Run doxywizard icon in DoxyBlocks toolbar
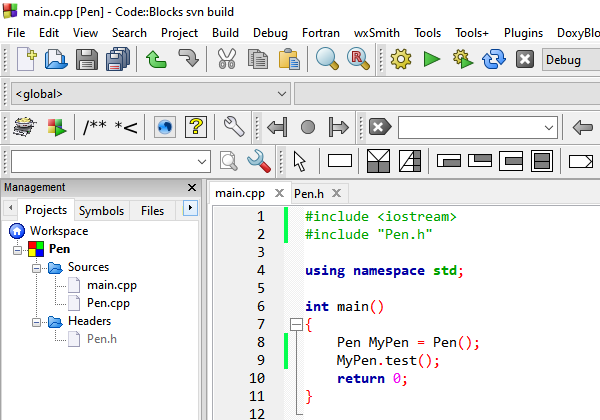 pos(25,127)
